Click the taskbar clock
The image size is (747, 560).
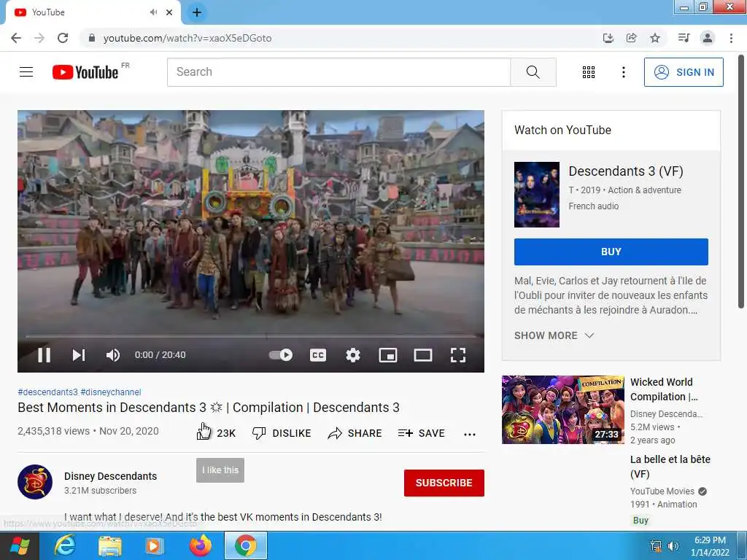coord(710,545)
